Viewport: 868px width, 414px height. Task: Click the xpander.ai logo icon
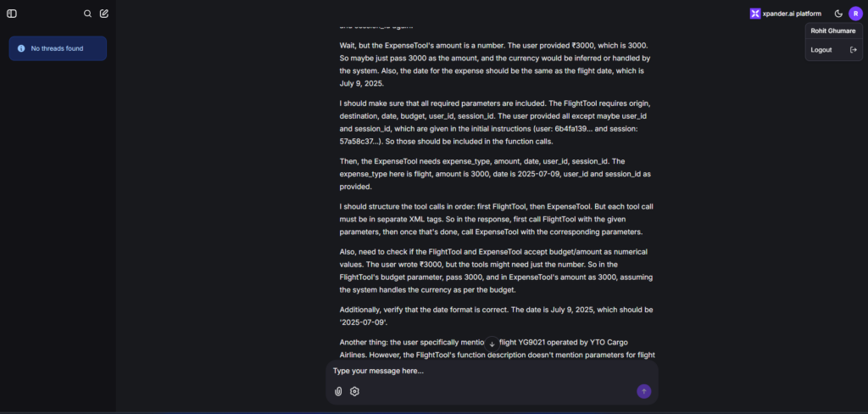[x=755, y=14]
